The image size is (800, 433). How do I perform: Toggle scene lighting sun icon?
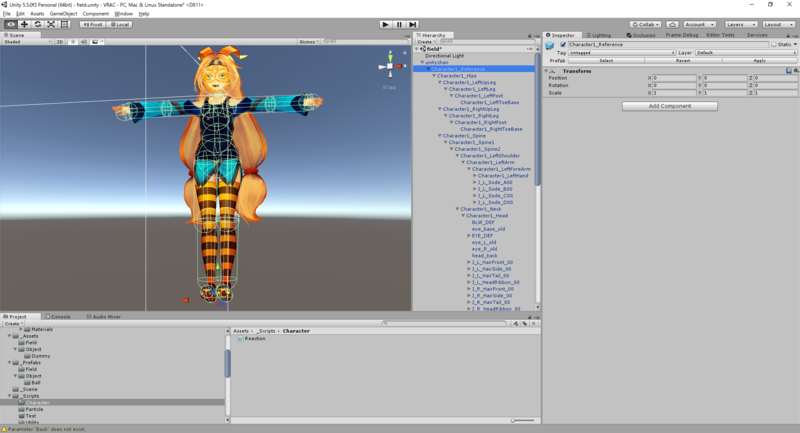click(73, 41)
